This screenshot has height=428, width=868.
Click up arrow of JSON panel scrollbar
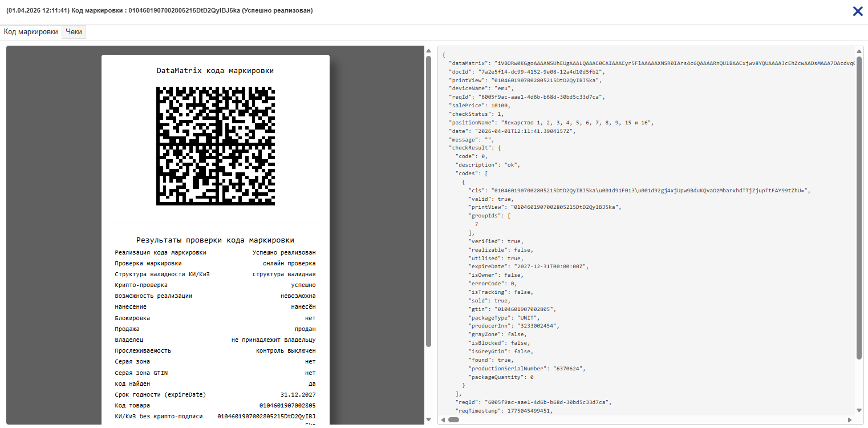tap(859, 51)
